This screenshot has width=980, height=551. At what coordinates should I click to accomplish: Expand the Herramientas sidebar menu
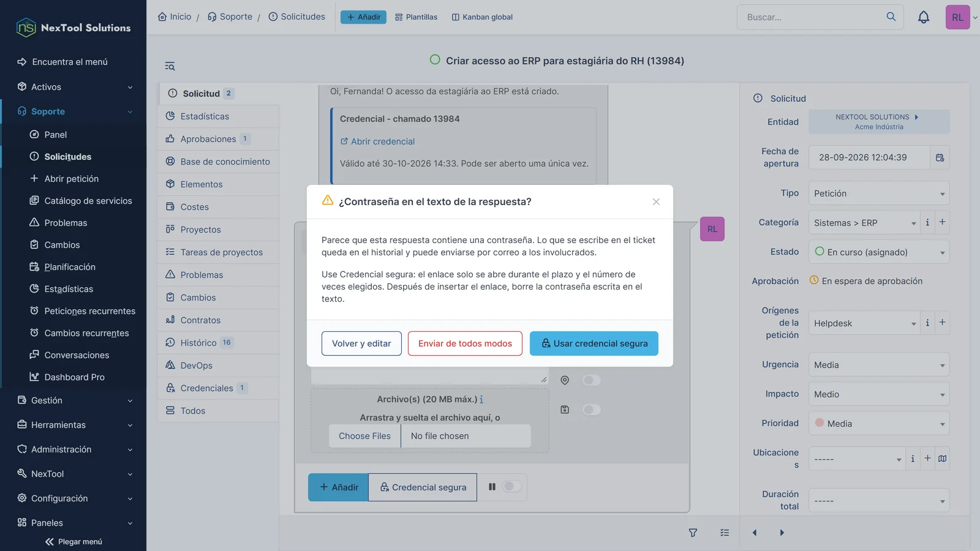(x=73, y=425)
